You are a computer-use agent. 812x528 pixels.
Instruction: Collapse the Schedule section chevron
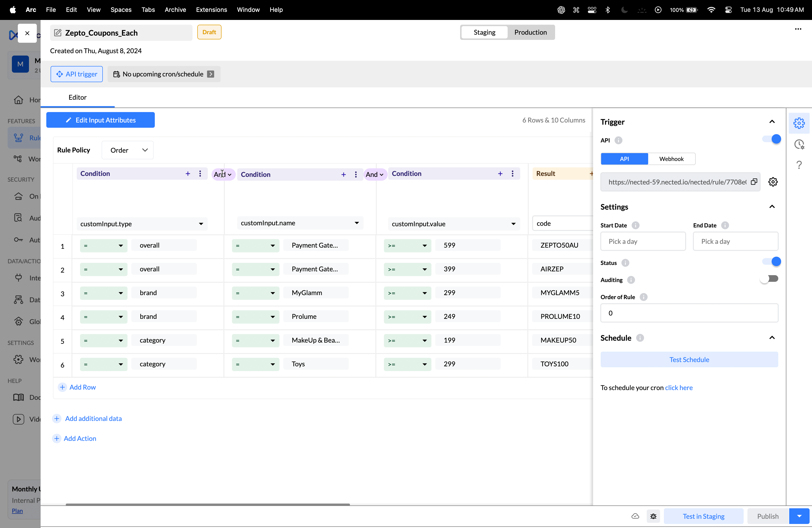tap(772, 338)
